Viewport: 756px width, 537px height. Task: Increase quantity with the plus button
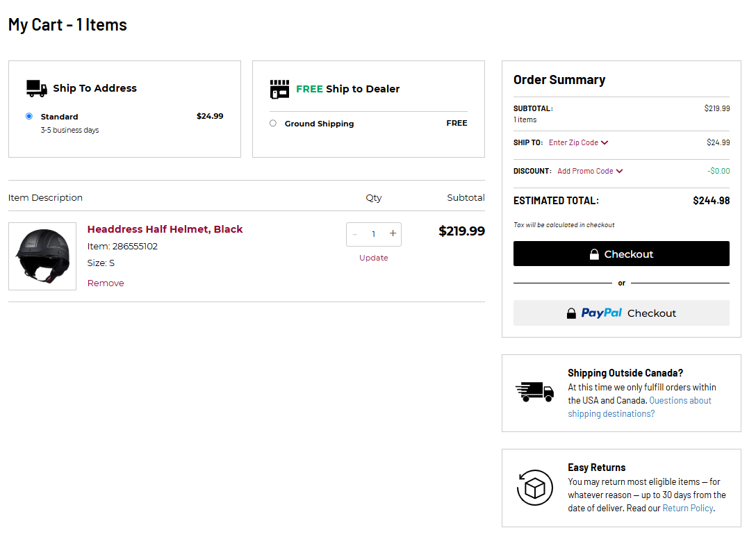click(x=393, y=234)
